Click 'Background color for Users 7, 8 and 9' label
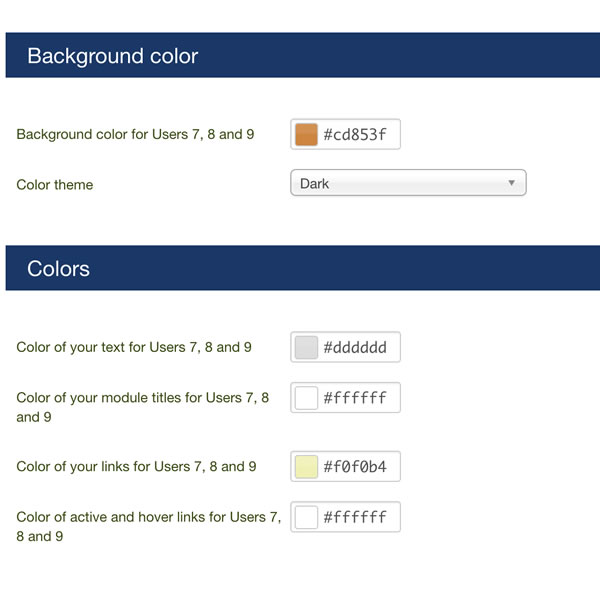This screenshot has width=600, height=595. 135,135
